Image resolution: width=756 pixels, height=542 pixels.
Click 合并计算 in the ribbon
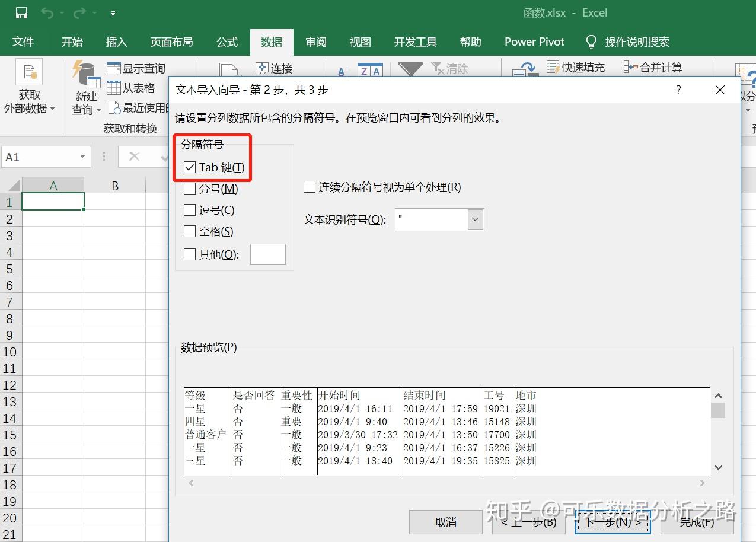point(653,67)
